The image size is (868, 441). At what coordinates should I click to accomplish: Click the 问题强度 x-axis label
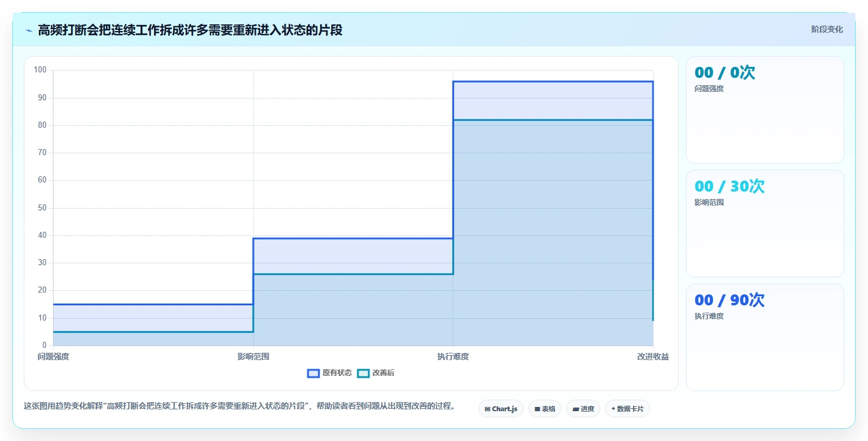click(54, 356)
